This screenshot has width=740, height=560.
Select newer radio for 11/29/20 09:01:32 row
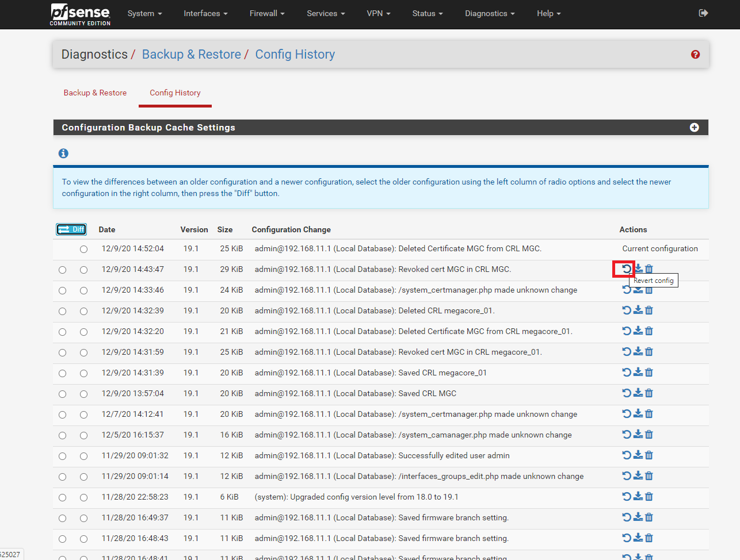point(83,456)
